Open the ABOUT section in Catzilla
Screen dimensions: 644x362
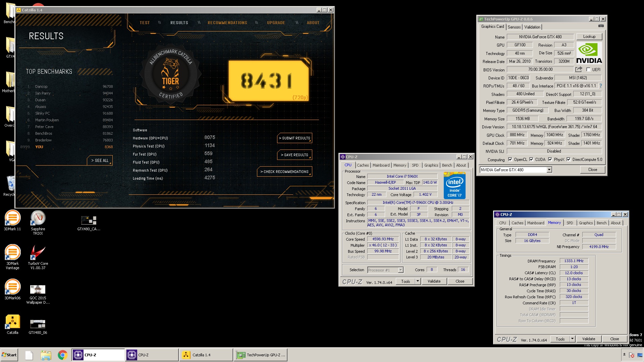coord(313,23)
